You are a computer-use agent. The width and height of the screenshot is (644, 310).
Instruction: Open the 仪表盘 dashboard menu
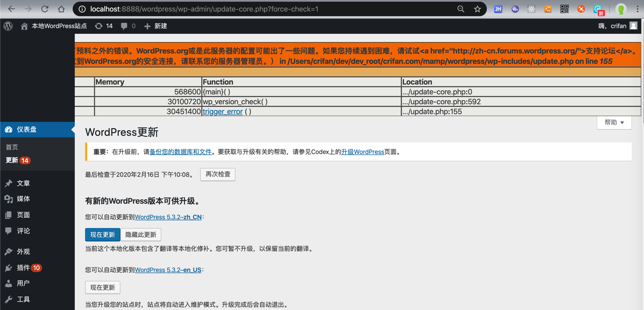37,130
